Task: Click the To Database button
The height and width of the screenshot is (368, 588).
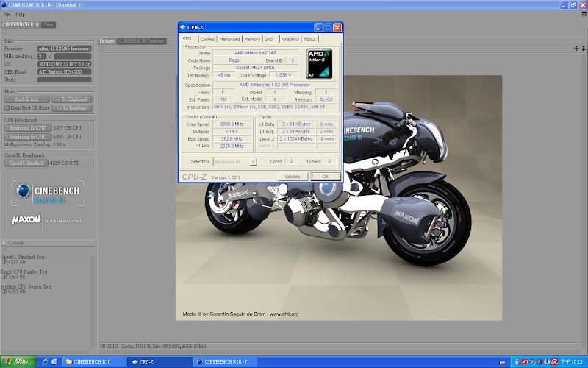Action: (71, 108)
